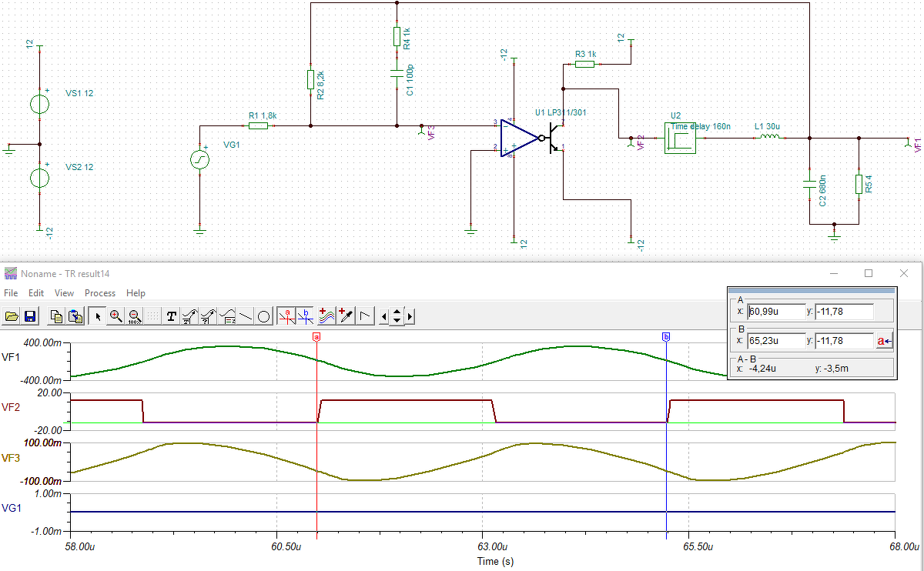Screen dimensions: 924x571
Task: Click the Zoom 100% magnifier icon
Action: [135, 316]
